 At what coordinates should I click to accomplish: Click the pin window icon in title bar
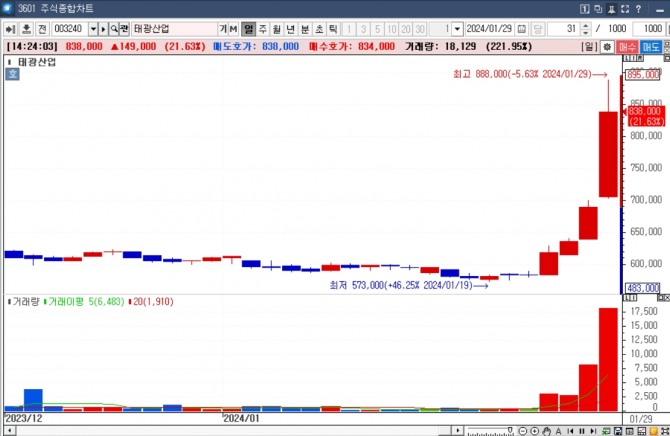[611, 9]
